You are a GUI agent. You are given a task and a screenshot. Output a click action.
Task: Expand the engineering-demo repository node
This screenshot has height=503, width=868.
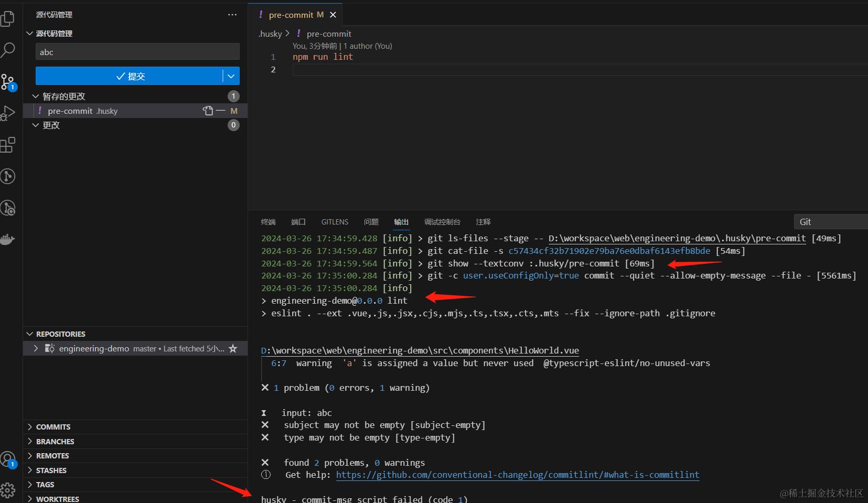click(x=36, y=348)
